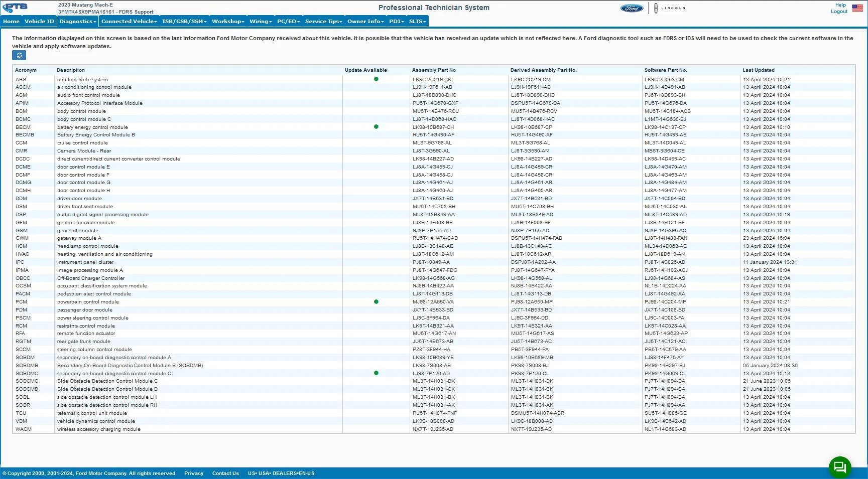The width and height of the screenshot is (868, 479).
Task: Expand the Owner Info menu
Action: [x=365, y=22]
